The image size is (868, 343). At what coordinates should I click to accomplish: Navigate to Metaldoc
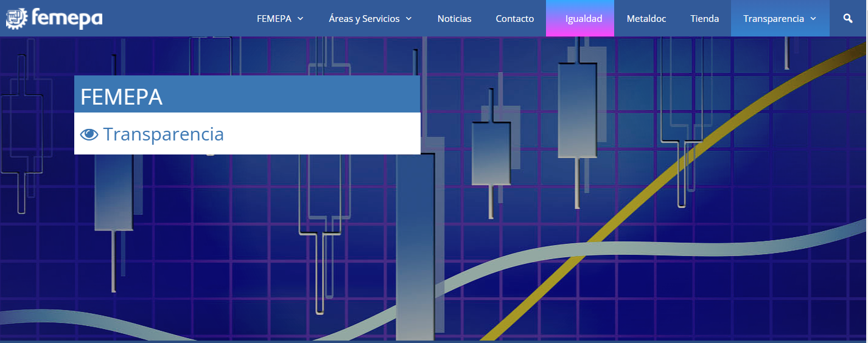coord(646,19)
